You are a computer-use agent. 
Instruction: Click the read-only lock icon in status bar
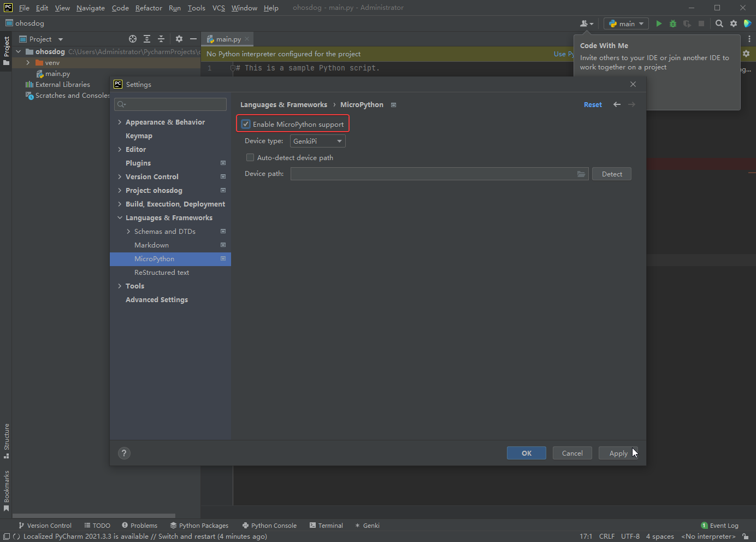pos(745,537)
